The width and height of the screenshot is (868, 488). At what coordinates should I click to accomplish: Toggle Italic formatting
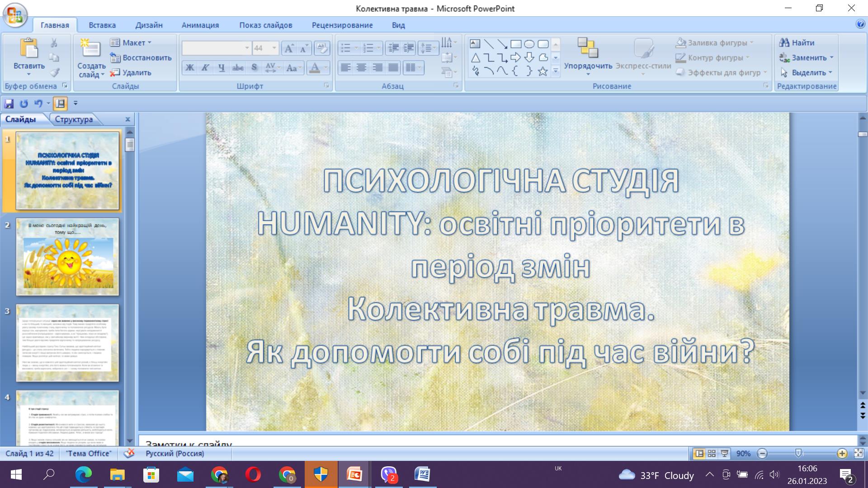click(x=205, y=68)
